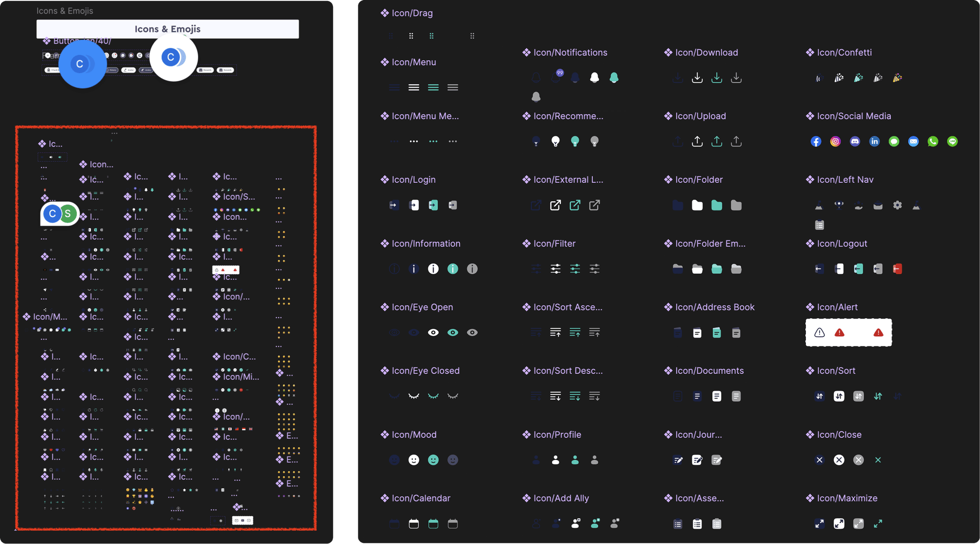Click the teal notification bell icon
This screenshot has width=980, height=544.
click(614, 78)
